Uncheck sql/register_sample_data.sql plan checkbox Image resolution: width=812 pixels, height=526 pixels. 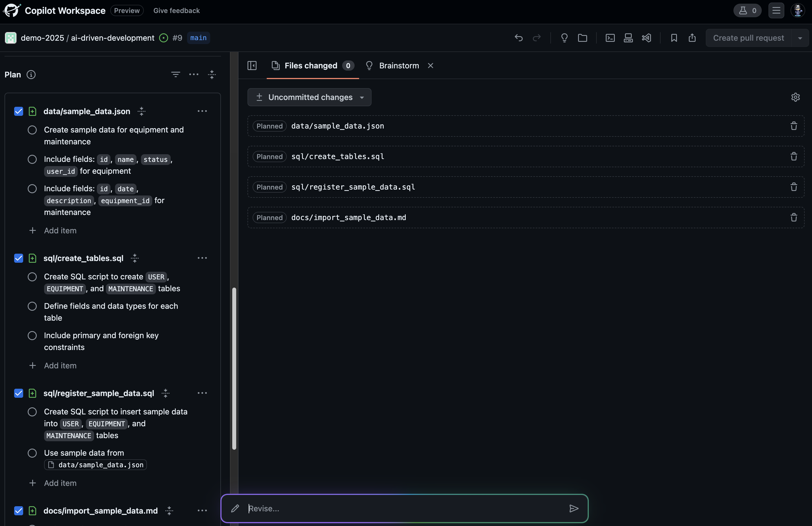click(18, 393)
